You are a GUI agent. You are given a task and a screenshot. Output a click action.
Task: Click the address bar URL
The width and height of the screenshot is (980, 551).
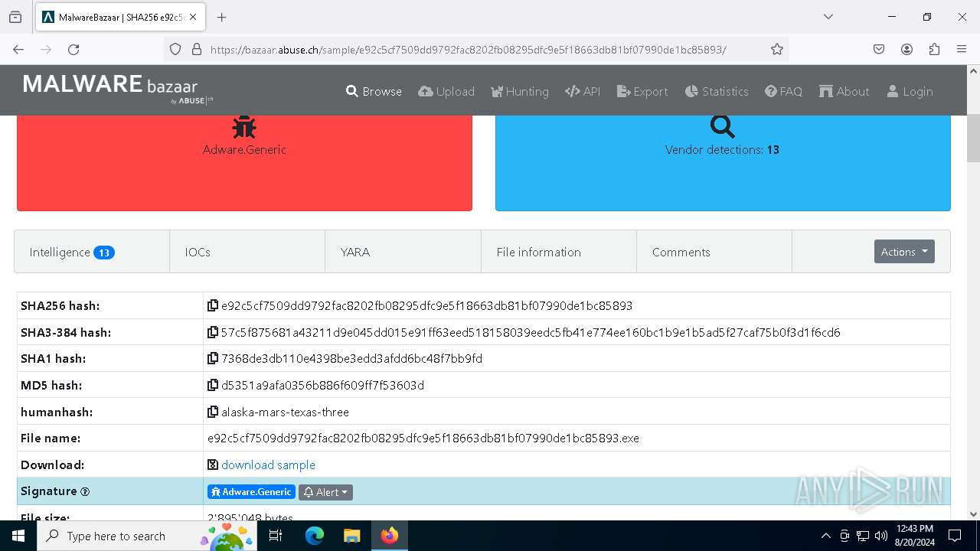[x=467, y=49]
